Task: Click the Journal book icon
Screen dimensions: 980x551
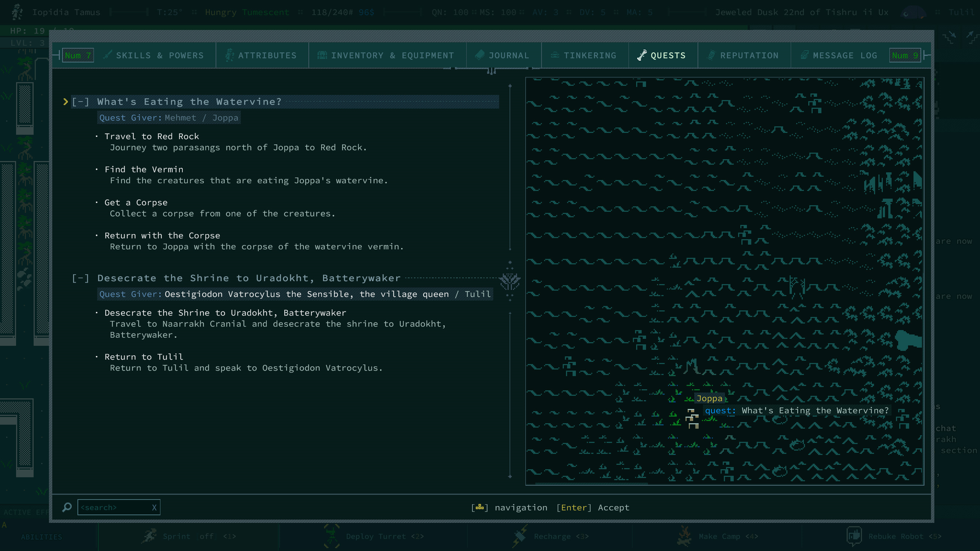Action: 480,55
